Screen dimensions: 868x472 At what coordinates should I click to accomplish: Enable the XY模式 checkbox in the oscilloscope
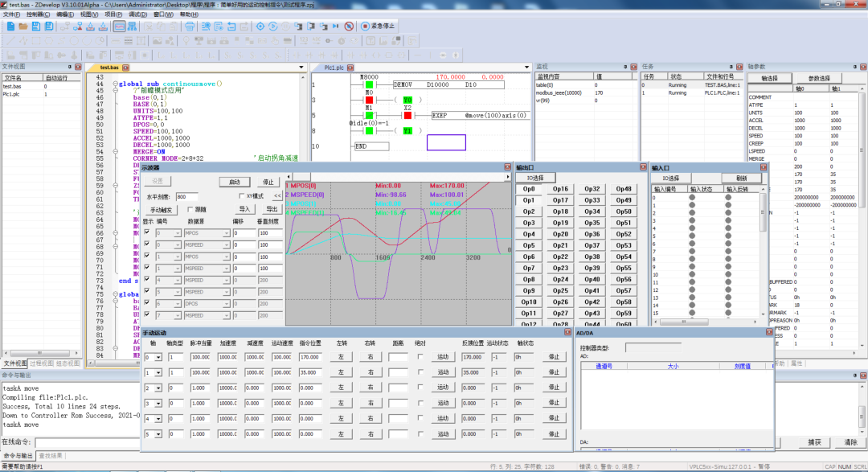pos(242,195)
